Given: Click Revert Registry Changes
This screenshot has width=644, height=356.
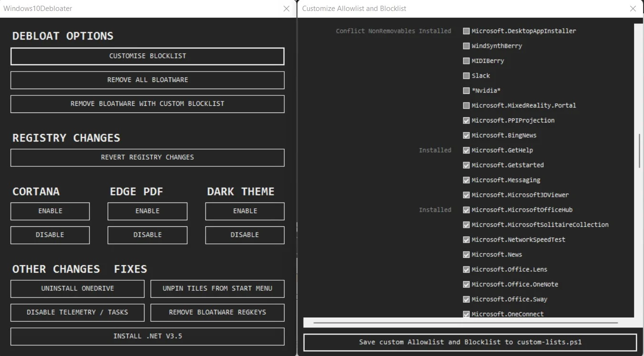Looking at the screenshot, I should [x=147, y=157].
